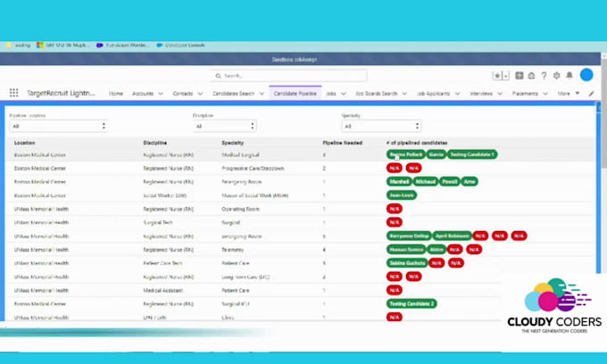Click the April Robinson candidate pill
The width and height of the screenshot is (607, 364).
tap(452, 236)
